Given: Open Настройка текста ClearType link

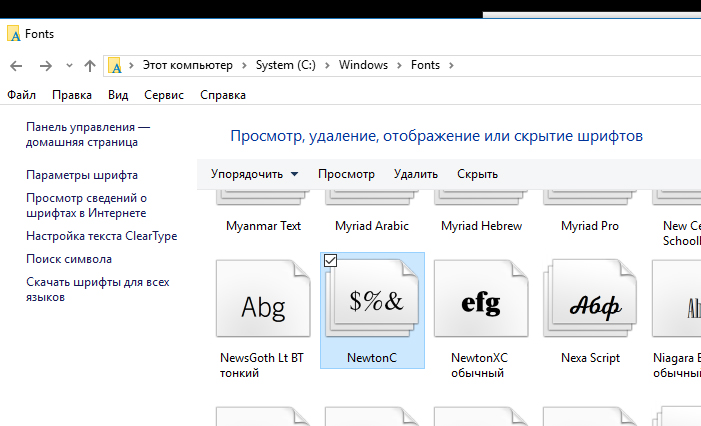Looking at the screenshot, I should click(101, 236).
